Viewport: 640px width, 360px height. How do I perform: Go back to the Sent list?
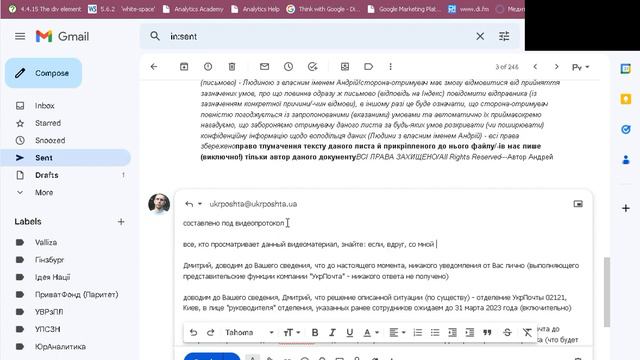click(154, 67)
